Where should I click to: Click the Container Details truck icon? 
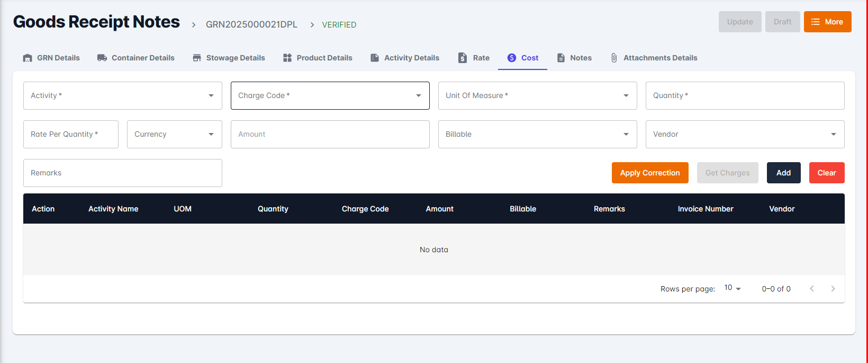coord(102,58)
